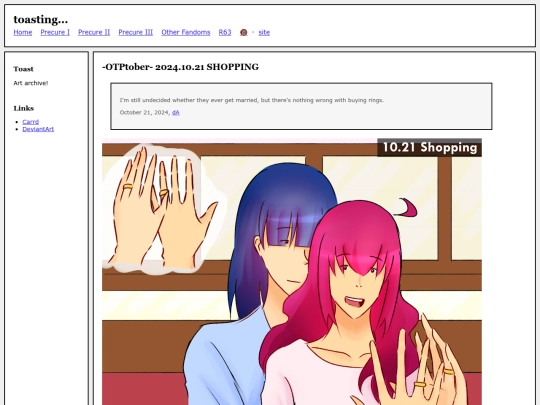Go to the Precure III gallery
The image size is (540, 405).
coord(136,32)
